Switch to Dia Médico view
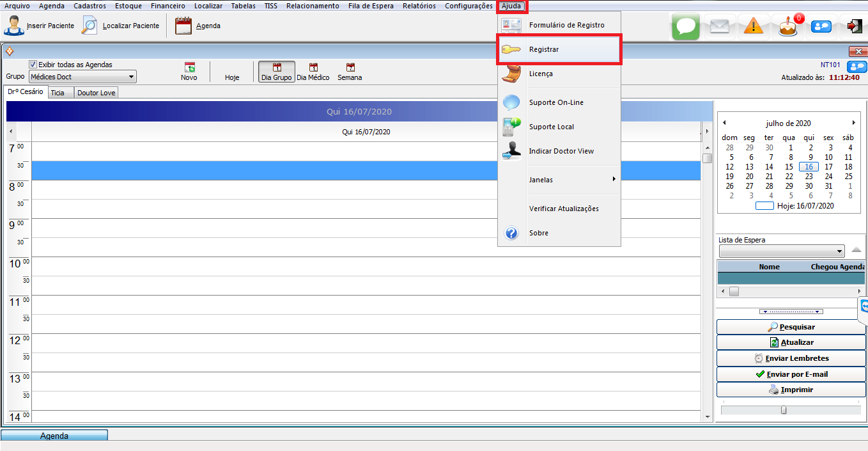The image size is (868, 451). 313,72
